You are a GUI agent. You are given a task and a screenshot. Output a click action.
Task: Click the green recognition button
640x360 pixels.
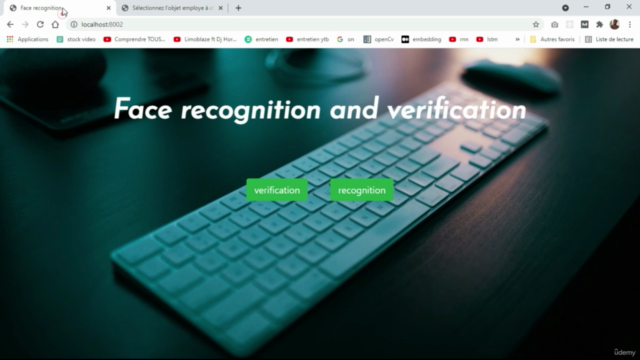[x=362, y=190]
